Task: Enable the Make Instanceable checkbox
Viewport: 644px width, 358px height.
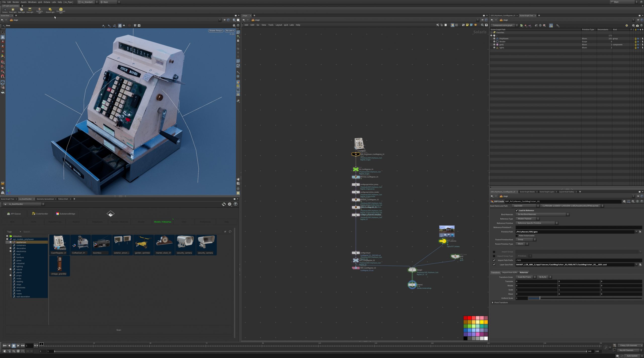Action: 517,236
